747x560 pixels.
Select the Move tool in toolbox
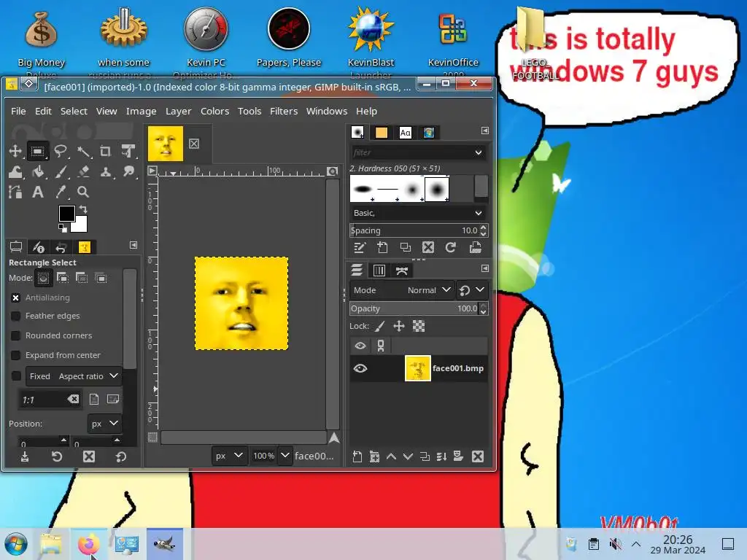[15, 152]
